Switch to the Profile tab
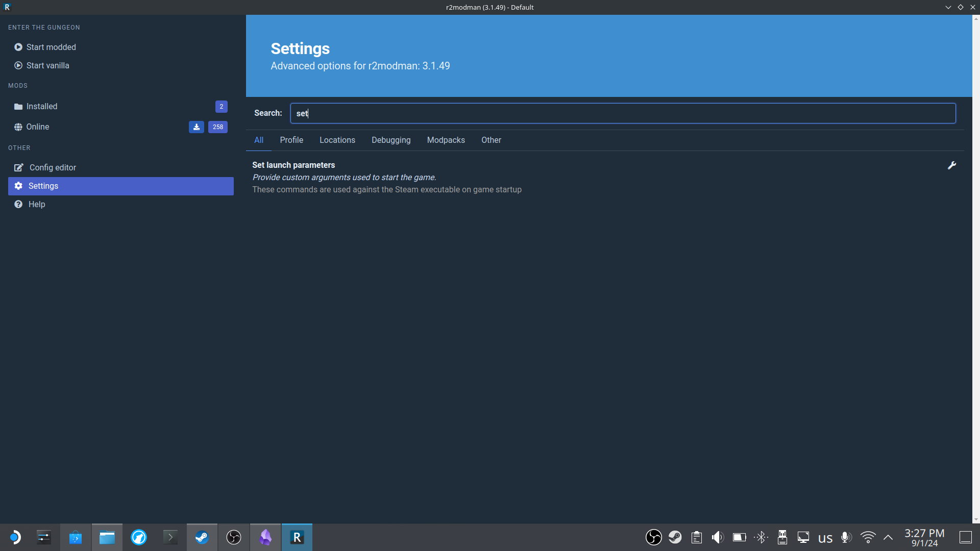 pos(291,140)
